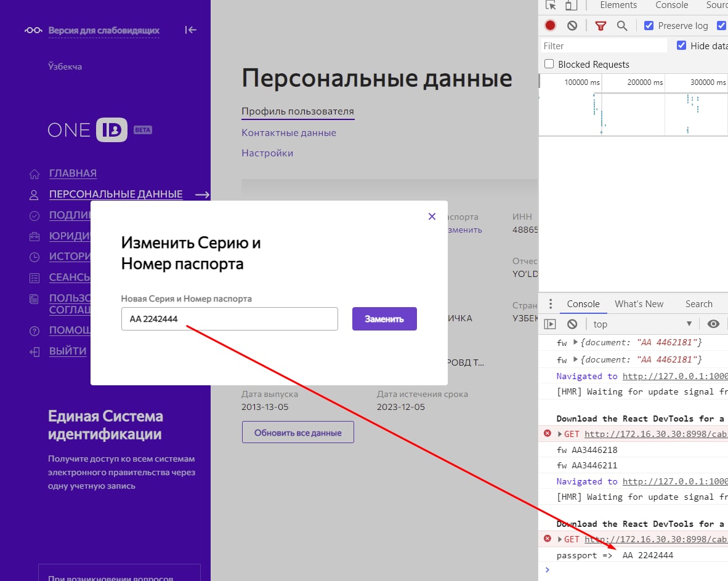The height and width of the screenshot is (581, 728).
Task: Click the first red GET error icon
Action: (548, 433)
